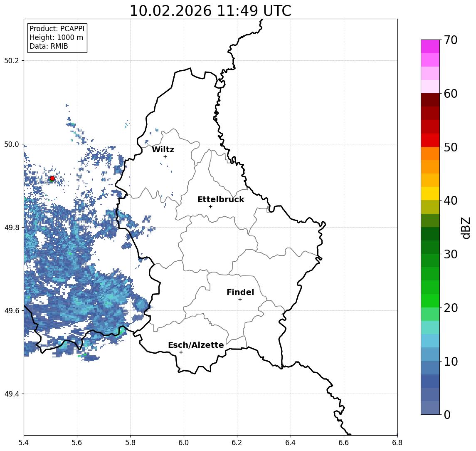Click the Ettelbruck station label

[x=221, y=199]
